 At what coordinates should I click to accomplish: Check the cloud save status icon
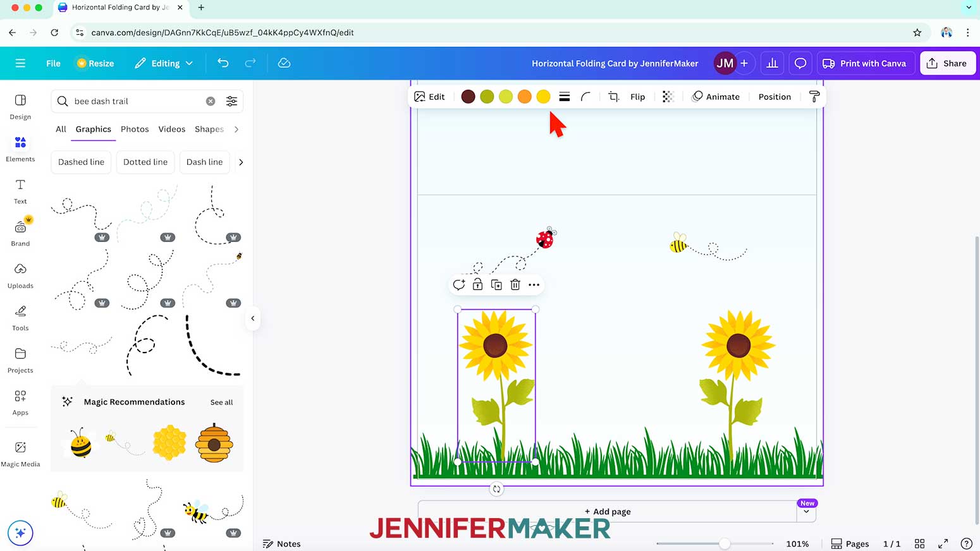point(285,63)
